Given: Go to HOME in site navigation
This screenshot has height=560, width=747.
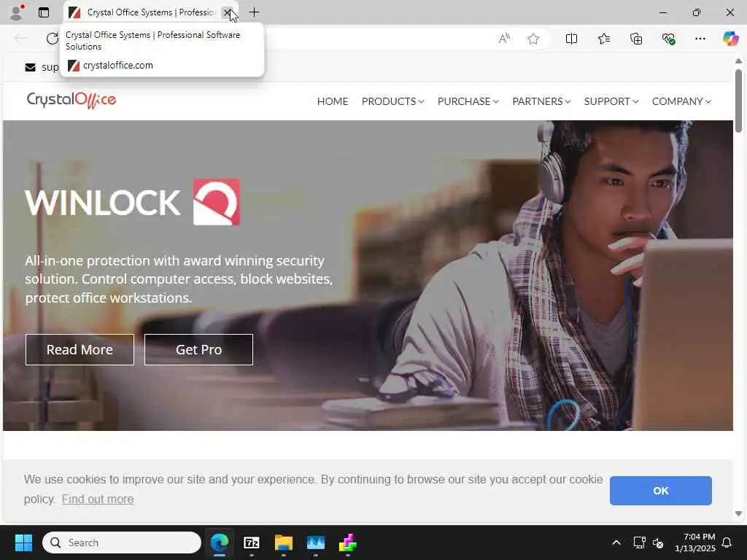Looking at the screenshot, I should pos(333,101).
